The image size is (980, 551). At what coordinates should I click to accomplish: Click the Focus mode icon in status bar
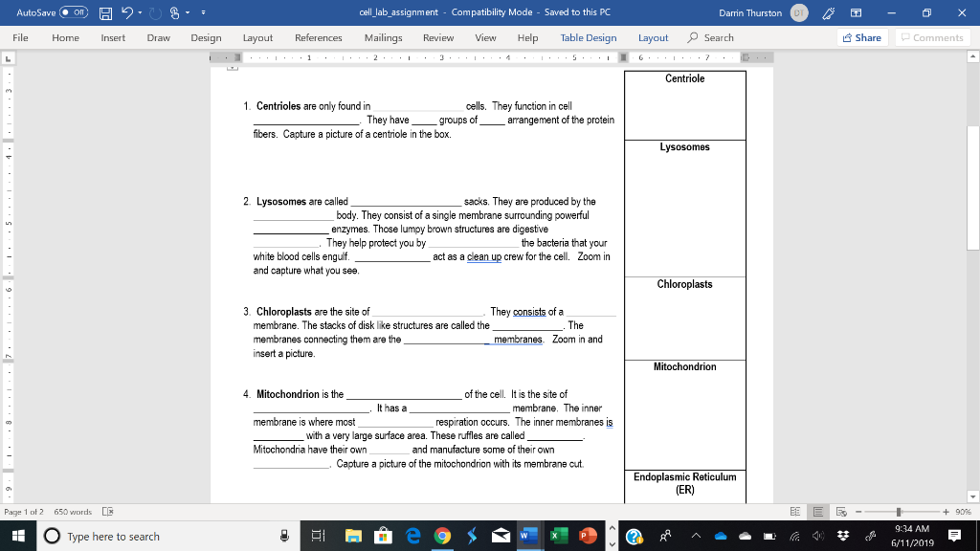tap(796, 509)
